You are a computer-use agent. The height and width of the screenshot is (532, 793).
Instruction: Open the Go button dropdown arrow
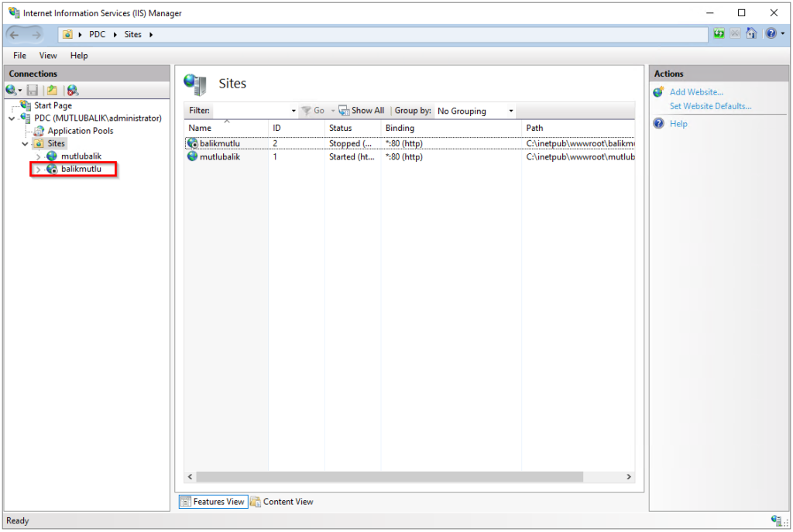[x=333, y=111]
